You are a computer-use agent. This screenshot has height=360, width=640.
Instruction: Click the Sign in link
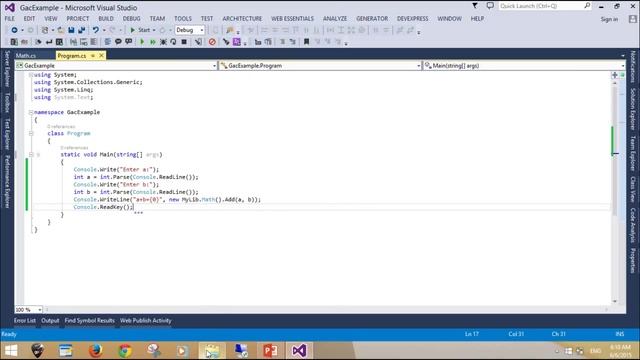[x=609, y=19]
